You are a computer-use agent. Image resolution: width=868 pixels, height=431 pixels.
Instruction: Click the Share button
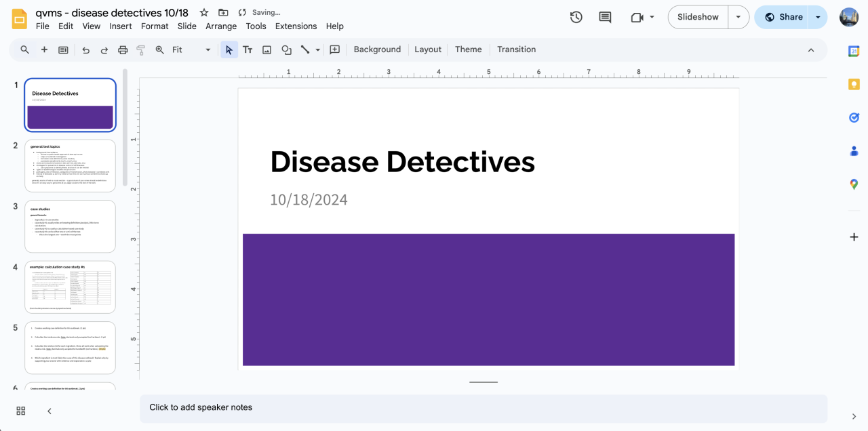coord(783,17)
